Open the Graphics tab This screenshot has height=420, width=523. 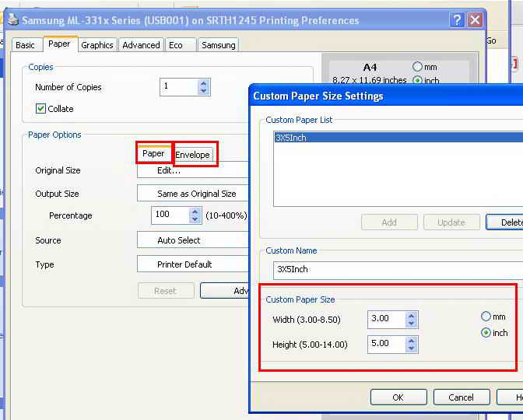[97, 45]
